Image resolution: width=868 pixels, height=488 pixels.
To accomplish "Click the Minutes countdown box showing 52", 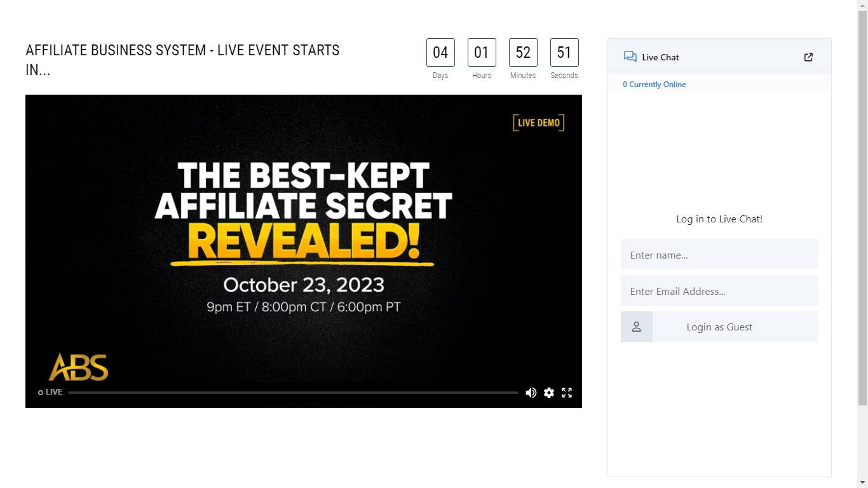I will [523, 52].
